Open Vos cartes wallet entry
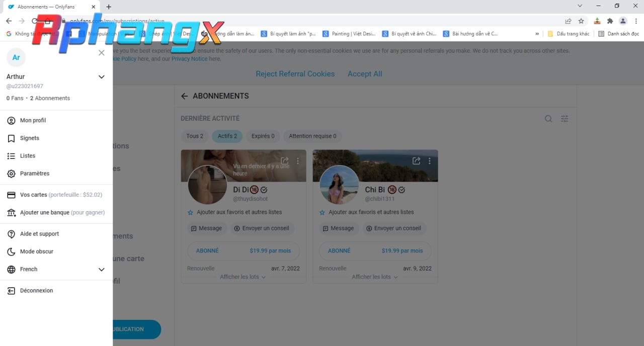Viewport: 644px width, 346px height. coord(56,195)
